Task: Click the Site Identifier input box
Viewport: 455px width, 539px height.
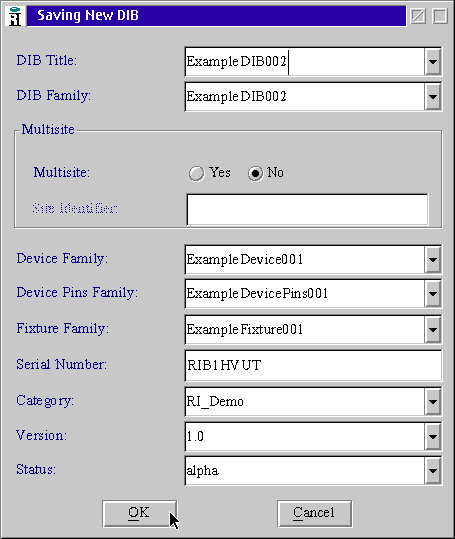Action: (x=308, y=209)
